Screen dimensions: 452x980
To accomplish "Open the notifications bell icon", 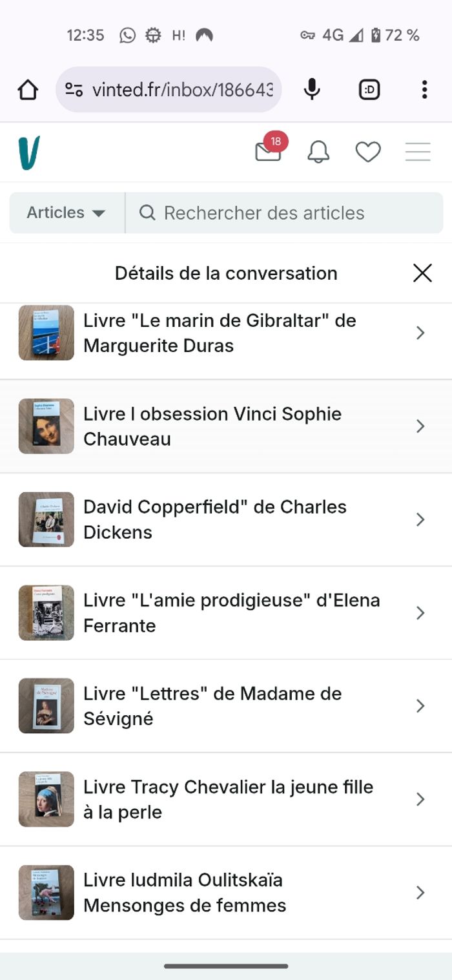I will tap(319, 151).
